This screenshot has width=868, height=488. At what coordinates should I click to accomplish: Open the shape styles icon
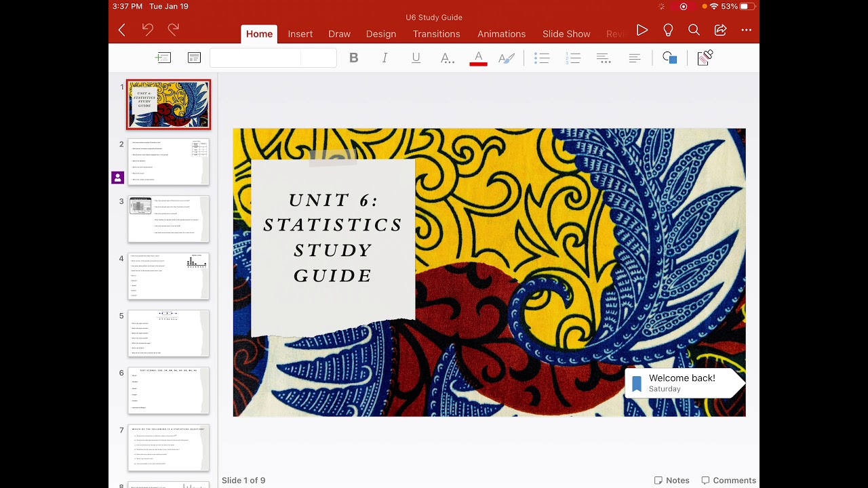(705, 58)
